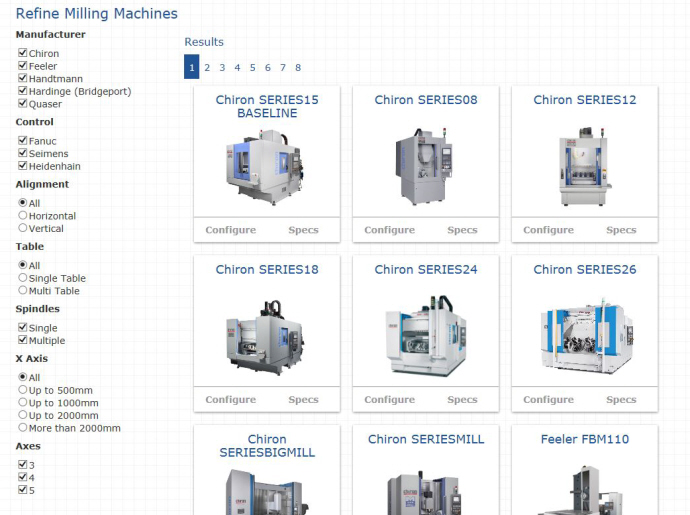Choose the Vertical alignment option
The image size is (690, 515).
[22, 228]
